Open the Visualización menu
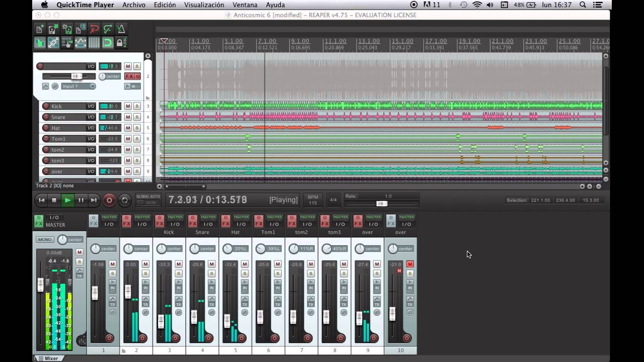Viewport: 644px width, 362px height. tap(204, 5)
